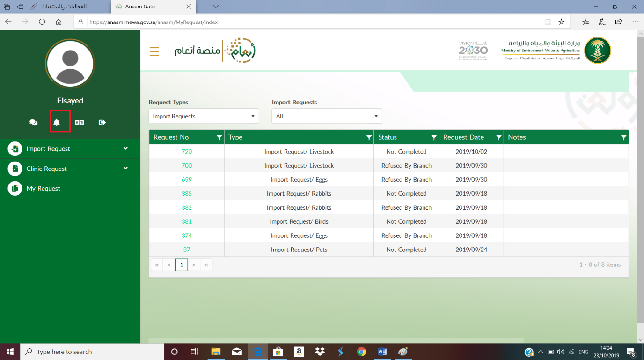Image resolution: width=644 pixels, height=360 pixels.
Task: Click the Type column filter icon
Action: [x=369, y=138]
